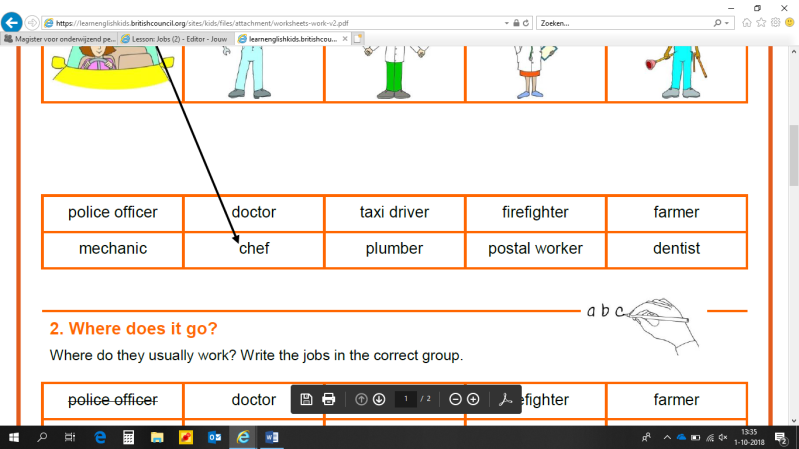Screen dimensions: 799x449
Task: Click the crossed-out 'police officer' text
Action: point(113,400)
